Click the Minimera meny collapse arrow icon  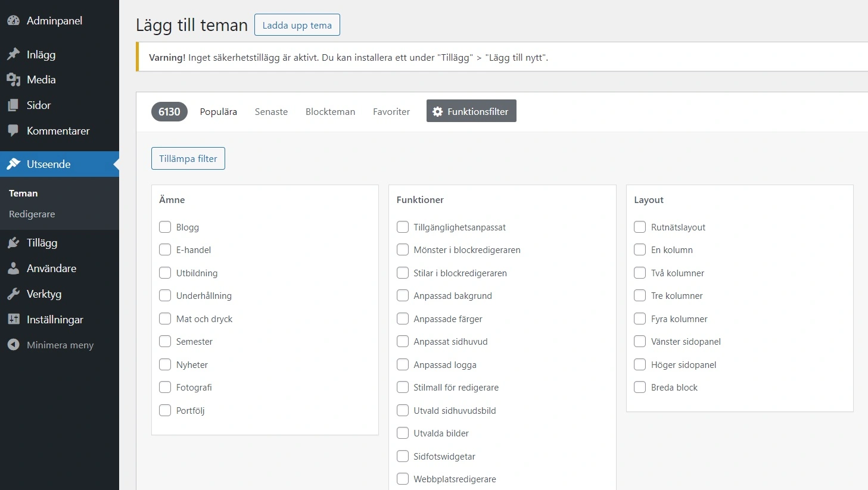13,345
